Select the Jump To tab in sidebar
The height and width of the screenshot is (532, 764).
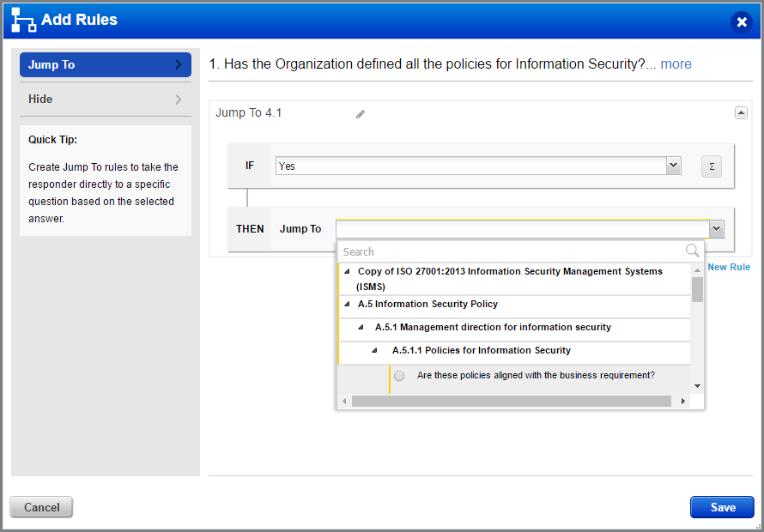click(x=106, y=65)
